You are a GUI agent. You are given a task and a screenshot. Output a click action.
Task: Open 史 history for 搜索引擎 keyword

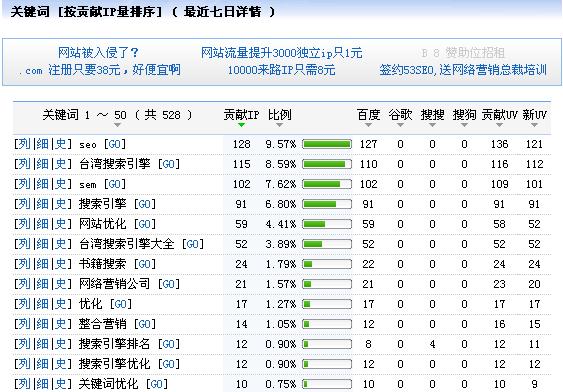click(x=61, y=204)
